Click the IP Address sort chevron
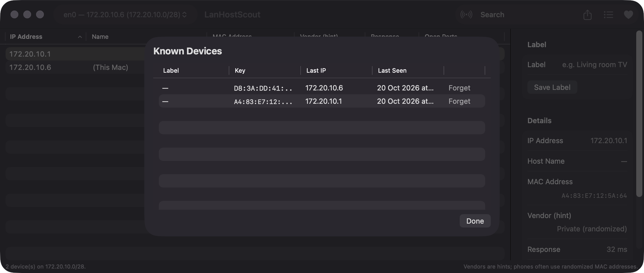This screenshot has width=644, height=273. (x=80, y=37)
